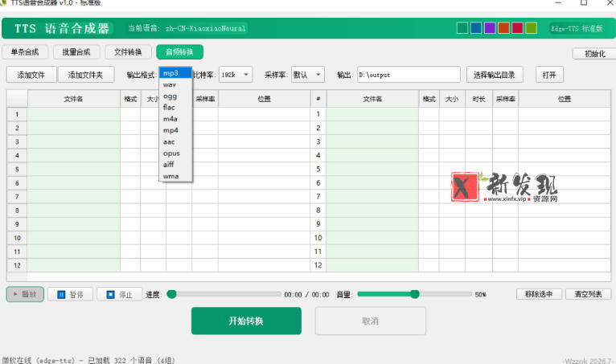The height and width of the screenshot is (364, 616).
Task: Select the crimson red theme color swatch
Action: pyautogui.click(x=517, y=28)
